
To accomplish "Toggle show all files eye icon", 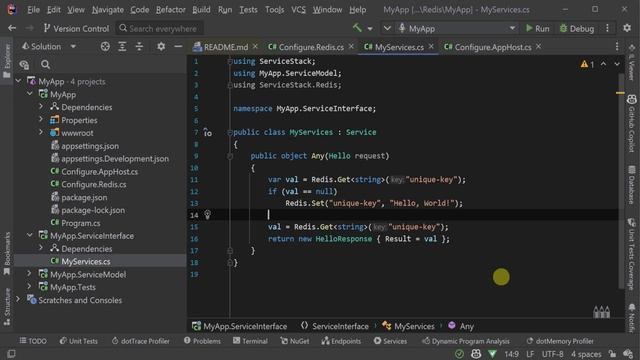I will coord(24,64).
